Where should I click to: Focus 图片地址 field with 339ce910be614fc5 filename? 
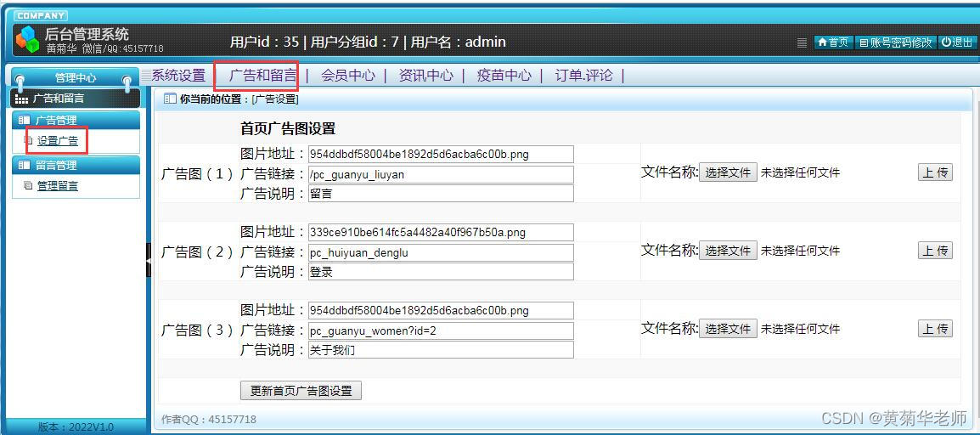click(x=441, y=233)
